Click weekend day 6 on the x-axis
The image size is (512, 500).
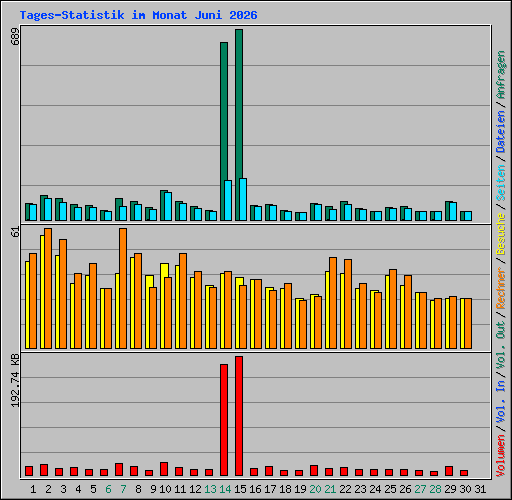(108, 489)
